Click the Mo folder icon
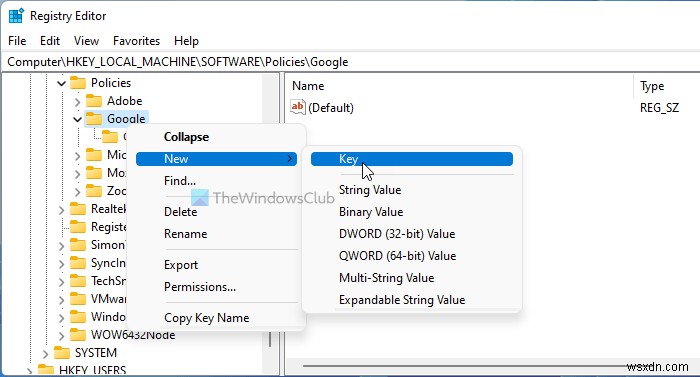This screenshot has height=377, width=700. point(94,173)
